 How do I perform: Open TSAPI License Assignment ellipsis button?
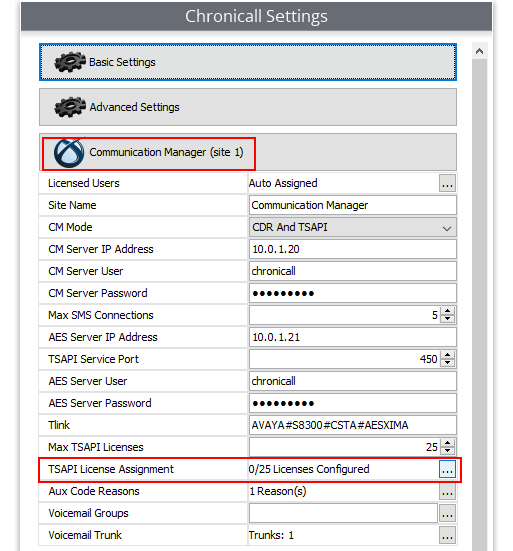(x=447, y=469)
